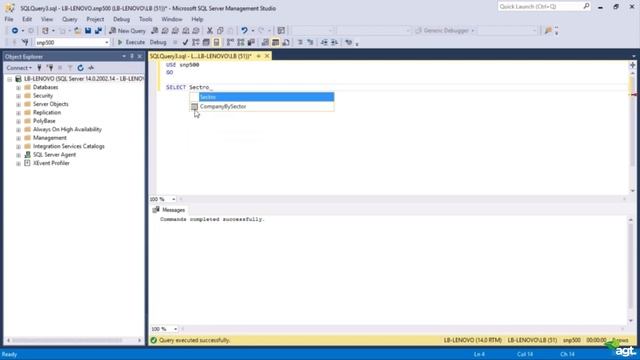Select the Messages results tab
640x360 pixels.
click(x=169, y=210)
